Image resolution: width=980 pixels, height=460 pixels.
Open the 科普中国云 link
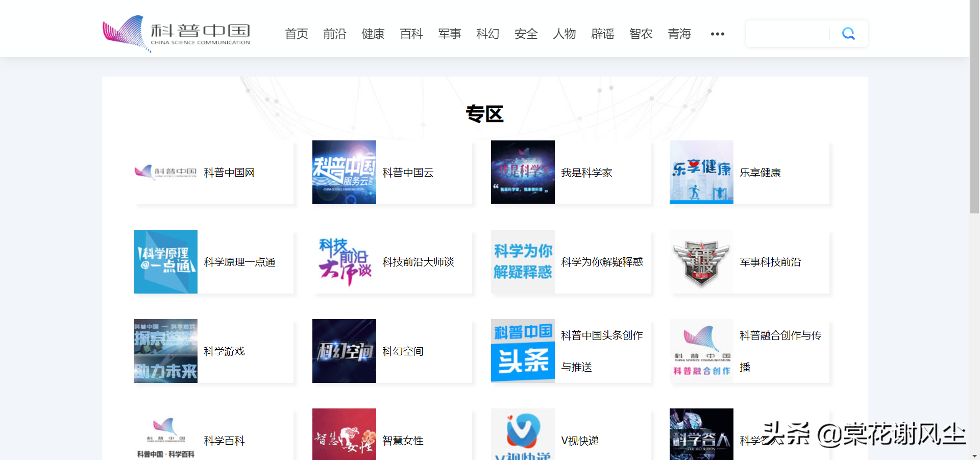(408, 173)
